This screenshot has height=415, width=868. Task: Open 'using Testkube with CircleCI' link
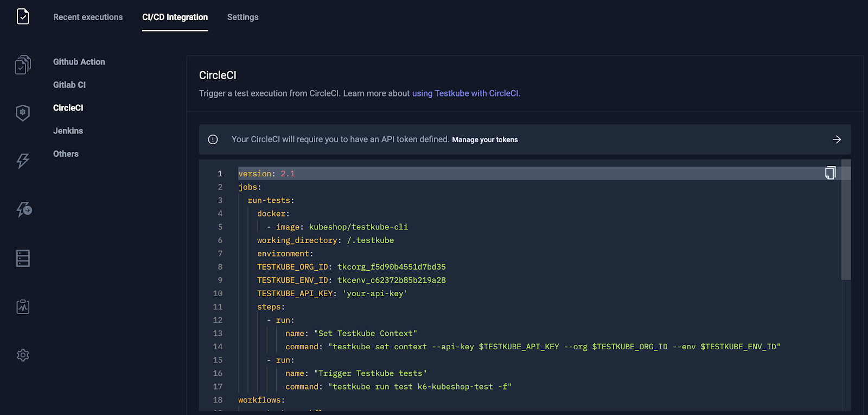click(466, 93)
